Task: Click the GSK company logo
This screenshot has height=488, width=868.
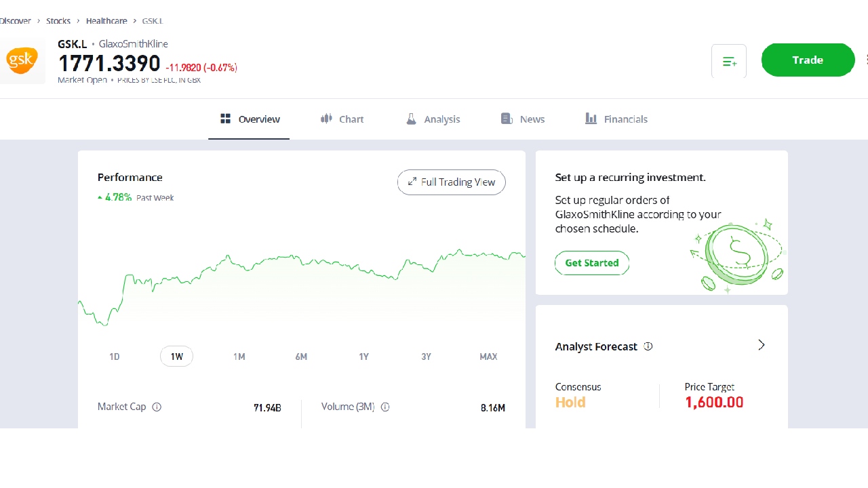Action: 22,61
